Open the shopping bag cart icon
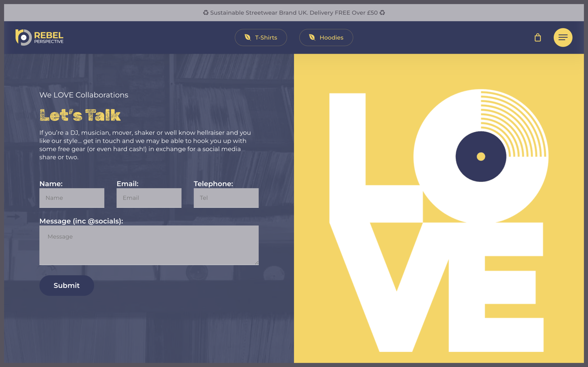 (x=537, y=38)
